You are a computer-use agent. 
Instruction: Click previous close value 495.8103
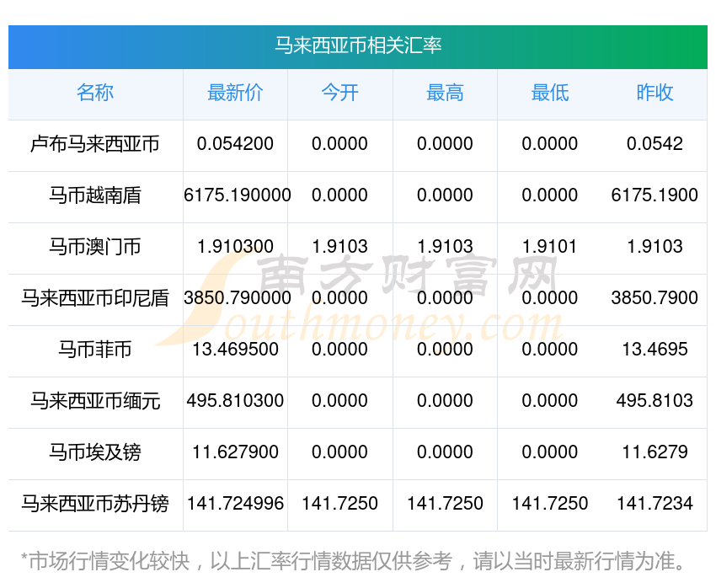tap(655, 401)
